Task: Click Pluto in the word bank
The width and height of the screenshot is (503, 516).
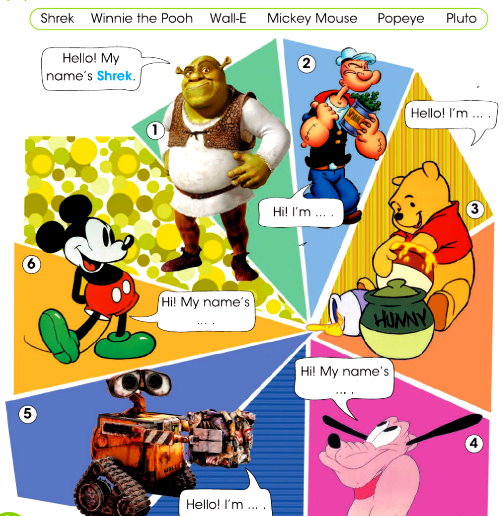Action: pyautogui.click(x=461, y=18)
